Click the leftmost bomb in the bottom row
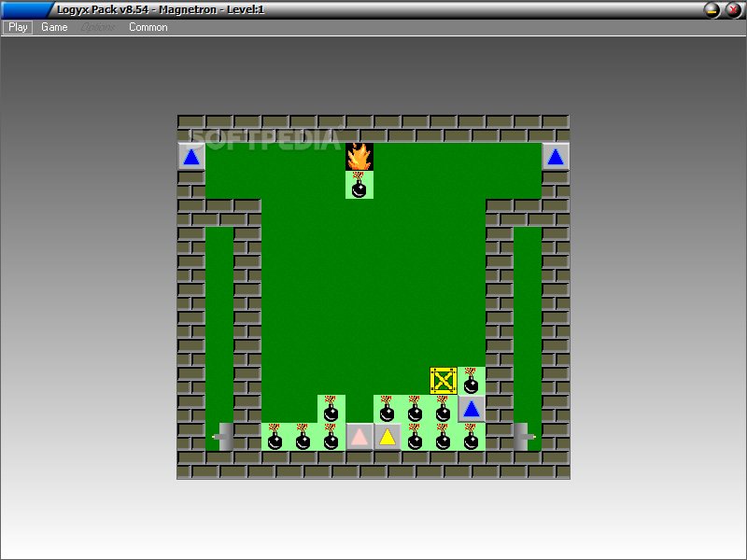The image size is (747, 560). [x=275, y=437]
